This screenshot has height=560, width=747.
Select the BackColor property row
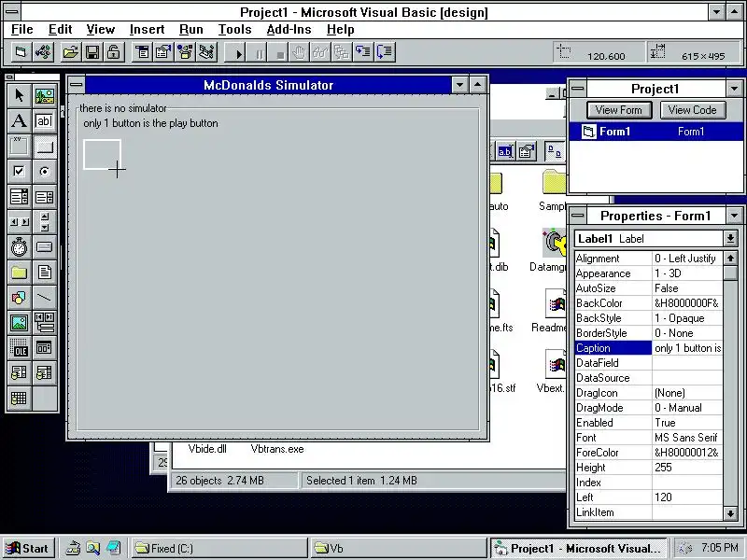point(649,302)
